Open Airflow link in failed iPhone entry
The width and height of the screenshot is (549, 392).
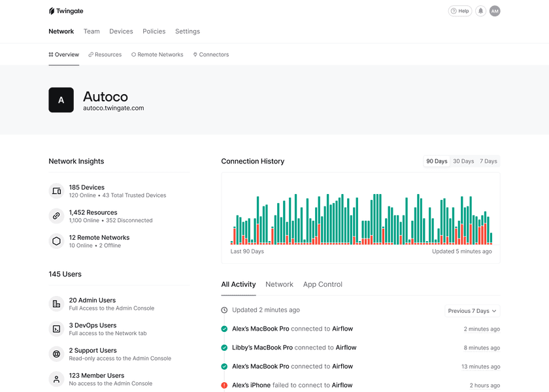(x=342, y=385)
